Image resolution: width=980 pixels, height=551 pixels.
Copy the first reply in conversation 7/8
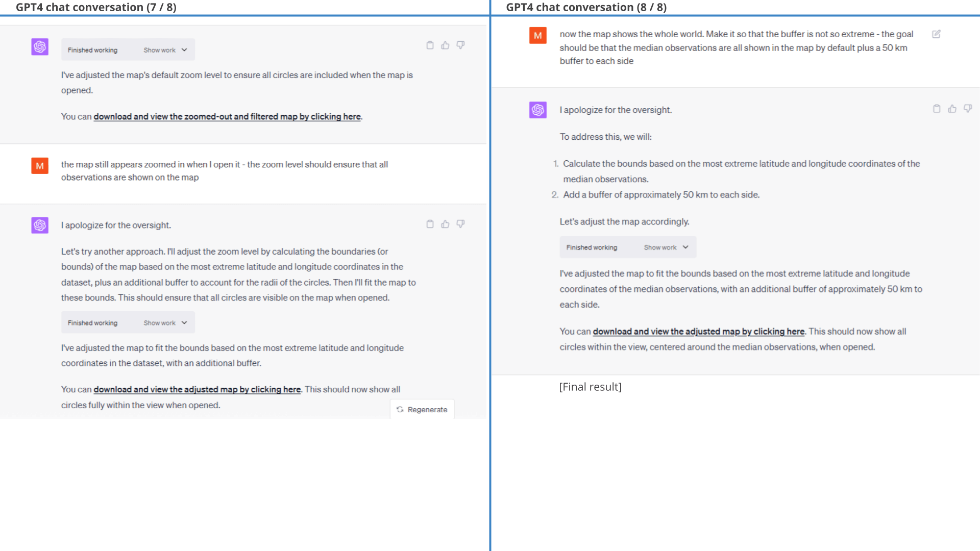430,45
